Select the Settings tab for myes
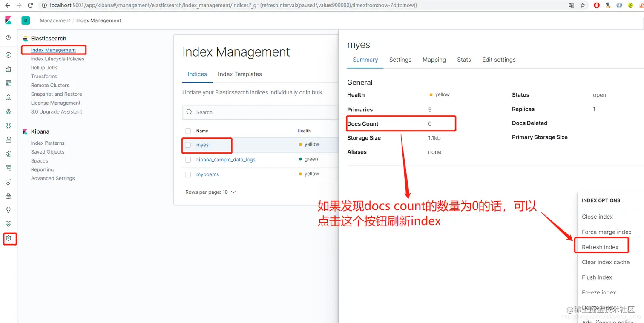This screenshot has height=323, width=644. [400, 60]
